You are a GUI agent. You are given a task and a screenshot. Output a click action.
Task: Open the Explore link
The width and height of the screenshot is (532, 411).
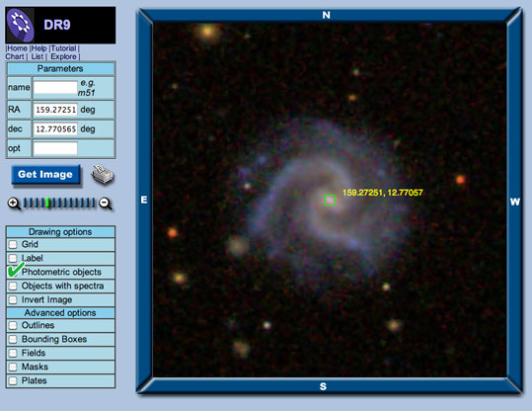(63, 56)
